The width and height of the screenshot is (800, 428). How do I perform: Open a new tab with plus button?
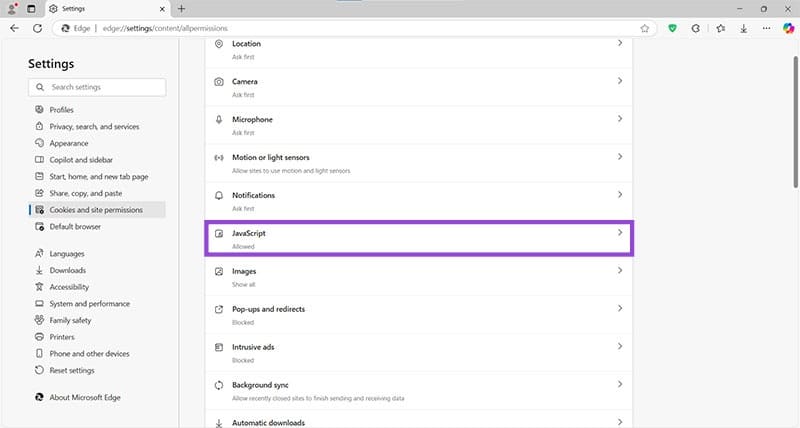(181, 8)
